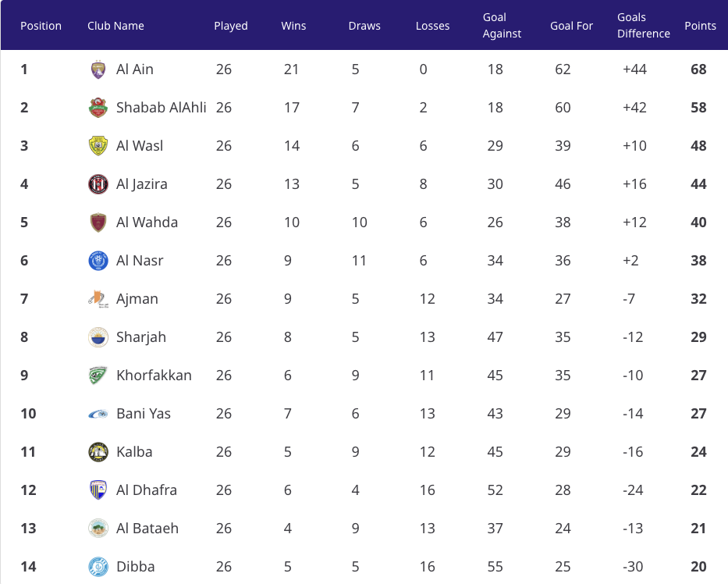
Task: Click the Al Wasl yellow crest
Action: click(98, 146)
